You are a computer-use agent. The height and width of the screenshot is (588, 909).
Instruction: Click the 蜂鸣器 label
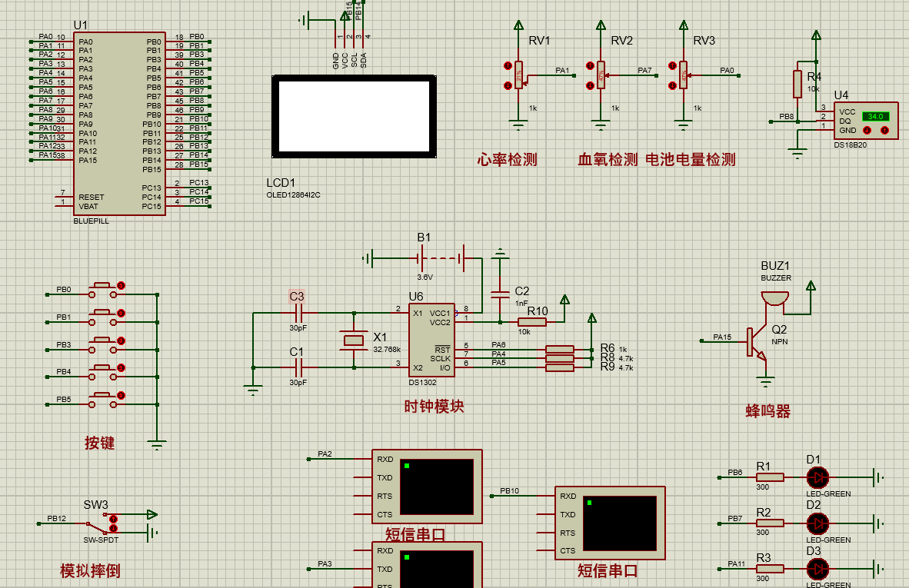coord(768,412)
